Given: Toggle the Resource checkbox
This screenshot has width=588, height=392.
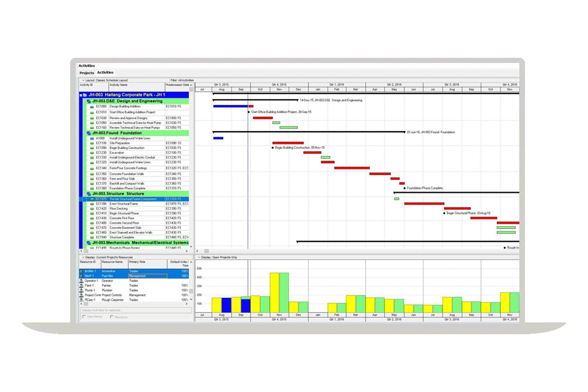Looking at the screenshot, I should 112,317.
